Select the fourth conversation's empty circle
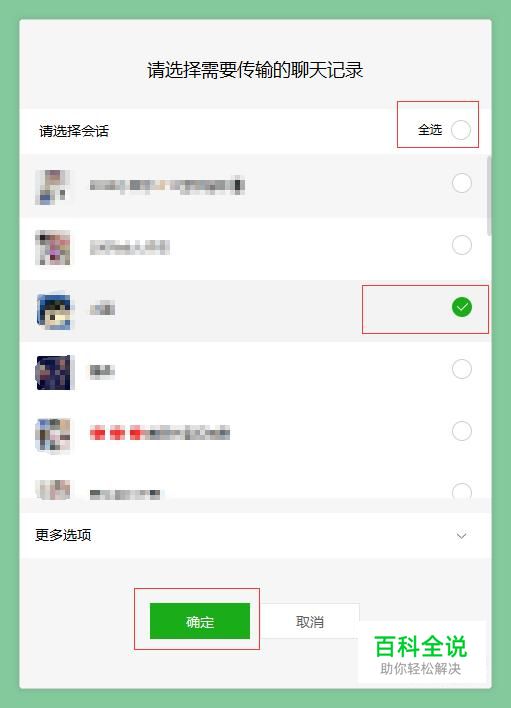 pos(461,369)
